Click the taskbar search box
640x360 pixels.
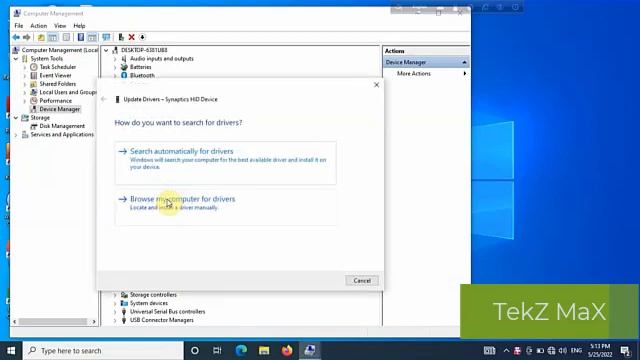coord(103,351)
